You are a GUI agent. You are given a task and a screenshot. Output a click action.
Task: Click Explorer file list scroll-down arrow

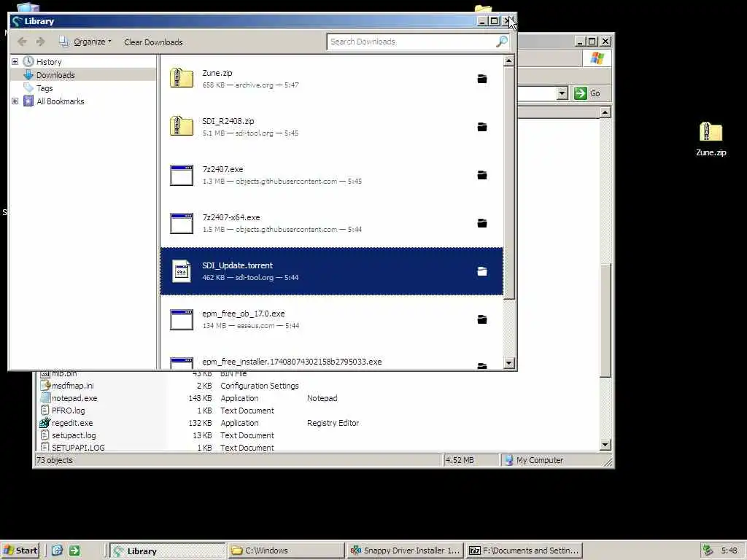click(x=605, y=445)
